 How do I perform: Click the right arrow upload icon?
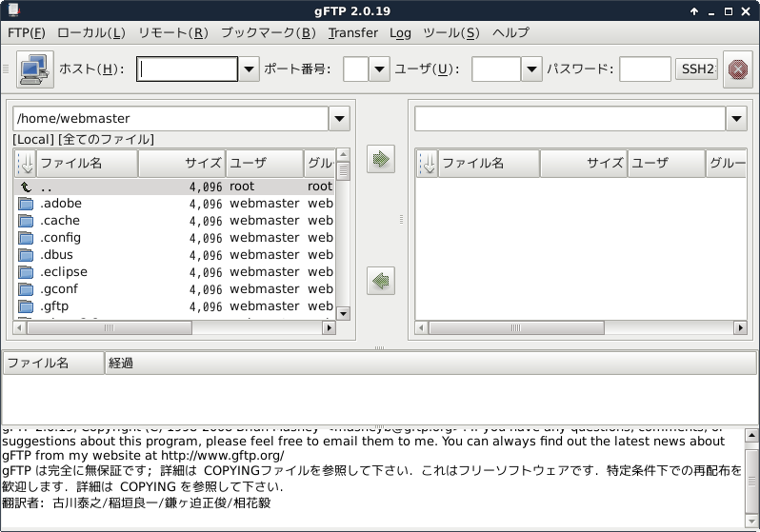[381, 159]
